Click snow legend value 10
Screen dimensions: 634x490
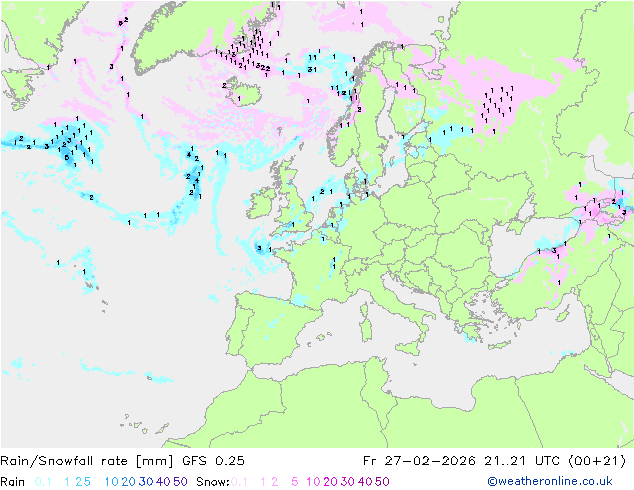point(313,482)
